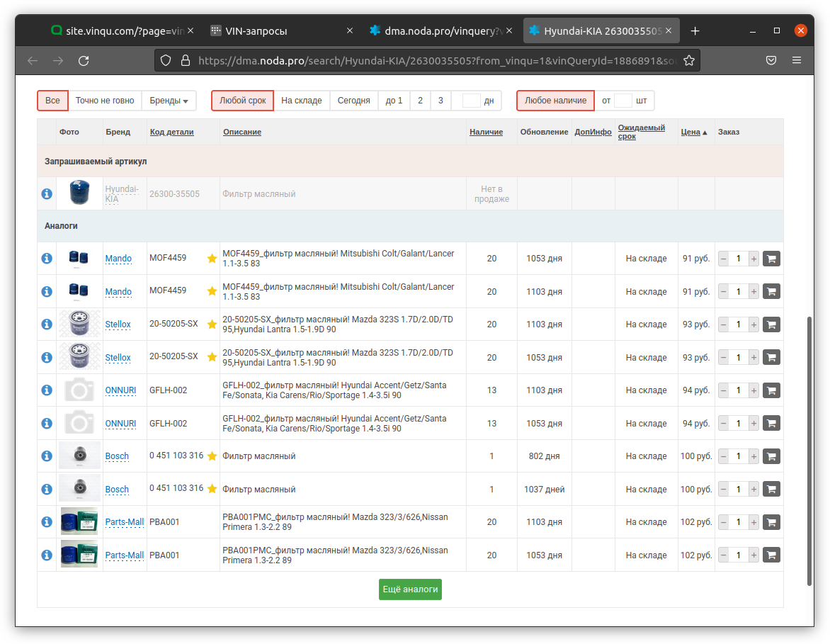Select 'Точно не говно' filter
This screenshot has height=644, width=830.
point(105,101)
